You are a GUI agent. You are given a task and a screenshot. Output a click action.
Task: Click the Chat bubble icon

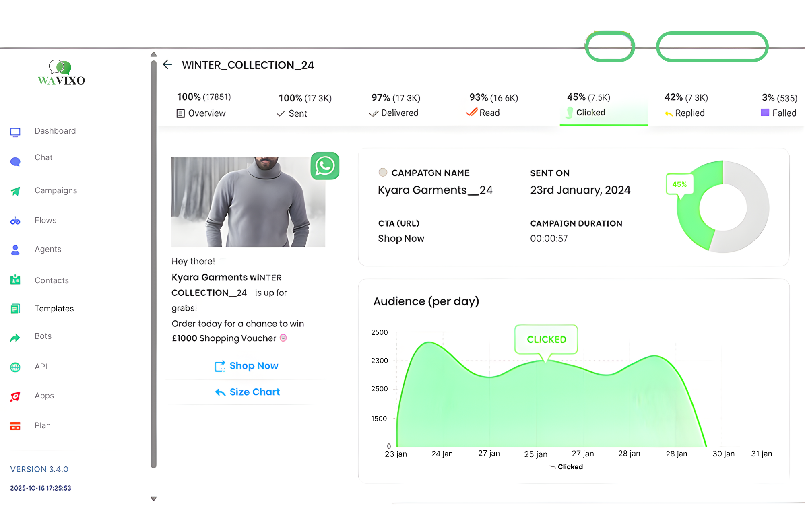(15, 162)
